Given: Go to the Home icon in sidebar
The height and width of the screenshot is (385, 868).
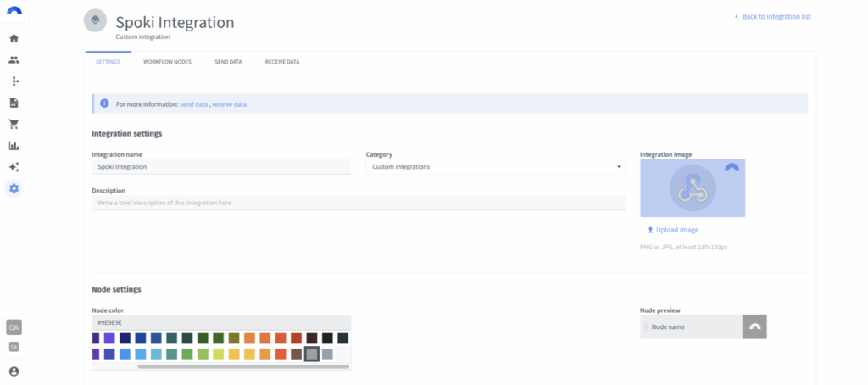Looking at the screenshot, I should click(x=14, y=38).
